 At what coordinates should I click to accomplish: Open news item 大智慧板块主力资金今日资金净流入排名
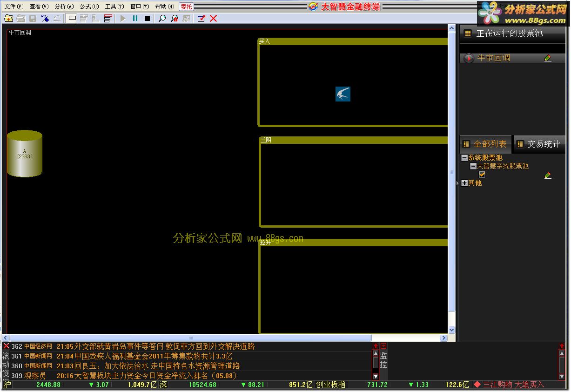(156, 376)
